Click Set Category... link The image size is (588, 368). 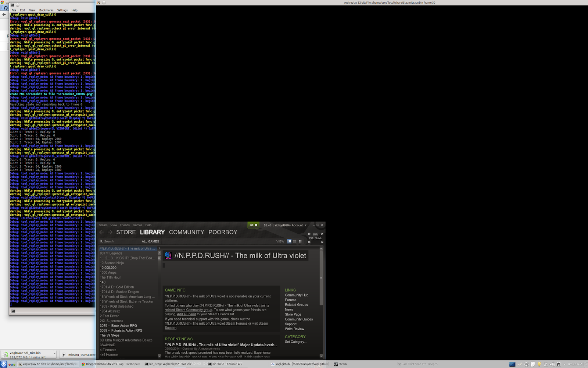click(295, 342)
